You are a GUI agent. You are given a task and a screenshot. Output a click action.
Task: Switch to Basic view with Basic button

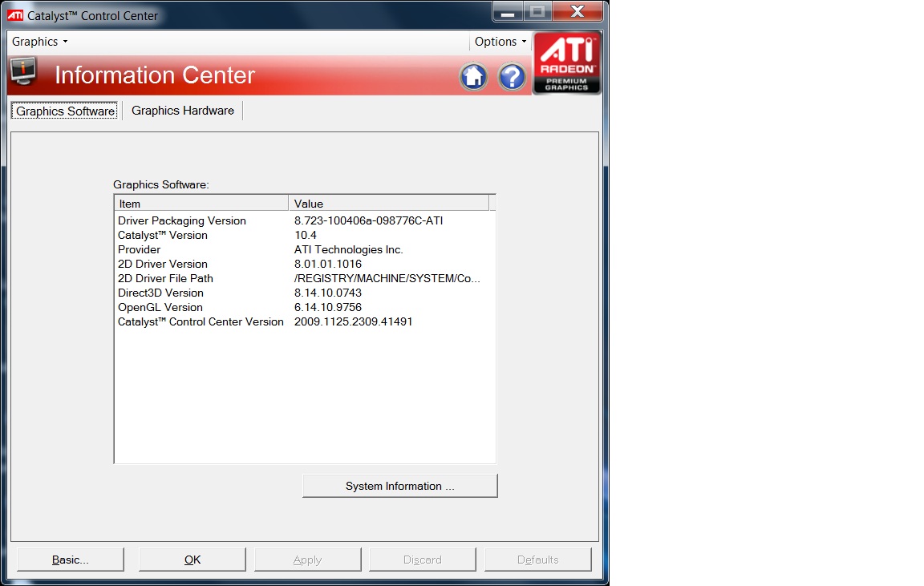[71, 560]
